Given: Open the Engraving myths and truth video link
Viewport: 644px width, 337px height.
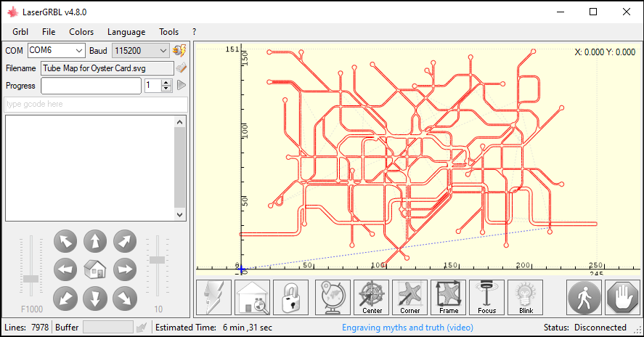Looking at the screenshot, I should 407,328.
